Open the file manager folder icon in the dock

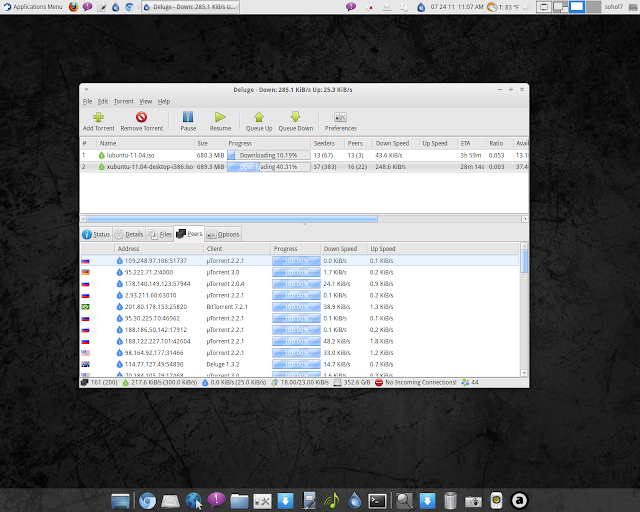click(x=239, y=501)
